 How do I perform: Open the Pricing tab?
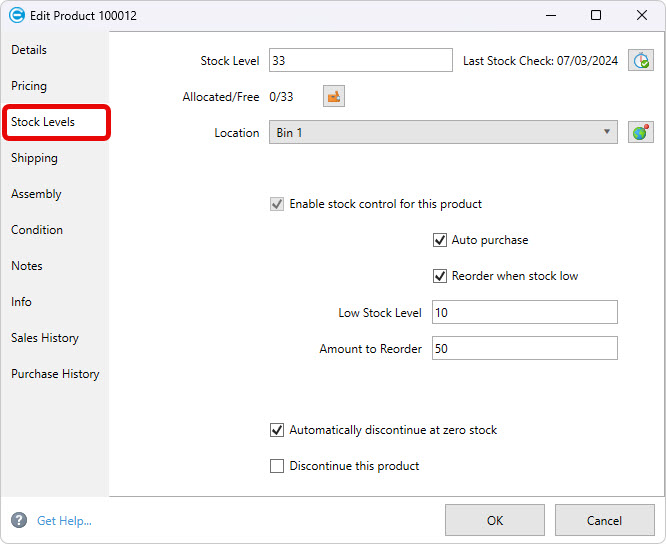tap(29, 86)
